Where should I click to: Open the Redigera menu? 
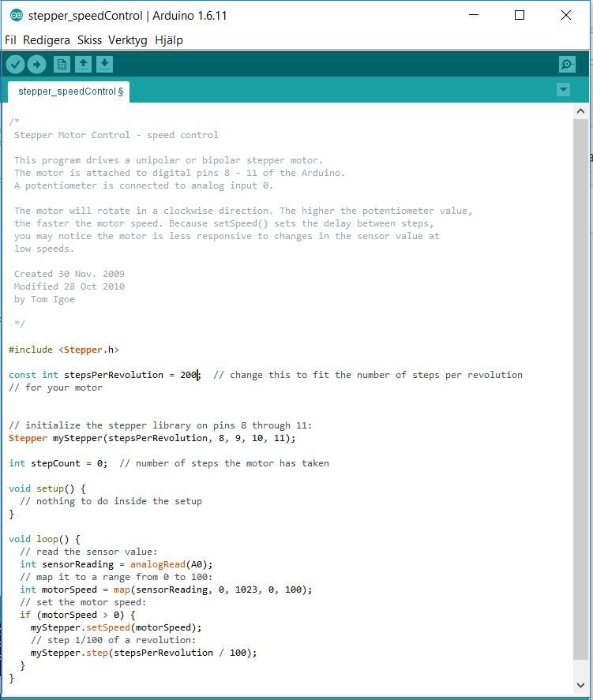[x=47, y=40]
